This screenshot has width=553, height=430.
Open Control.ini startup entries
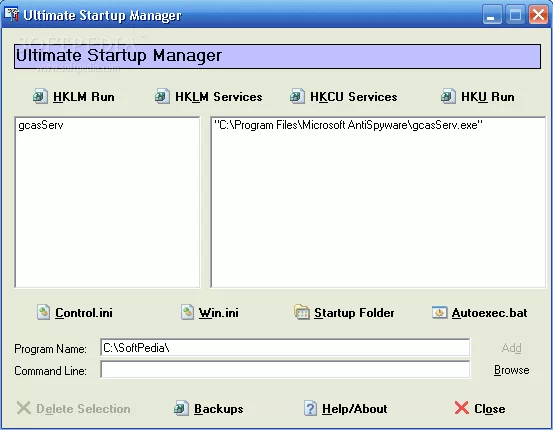(x=84, y=313)
